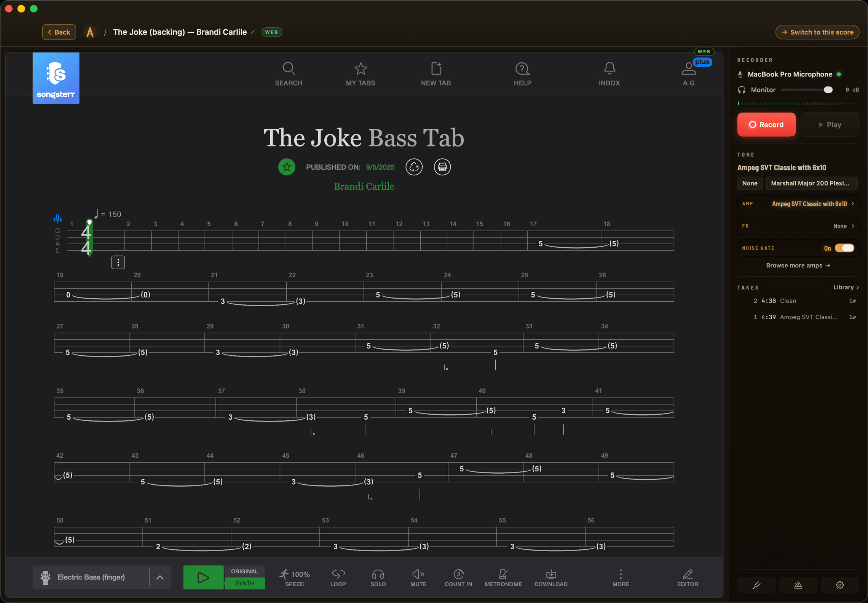The width and height of the screenshot is (868, 603).
Task: Click the tempo marking 150
Action: [108, 214]
